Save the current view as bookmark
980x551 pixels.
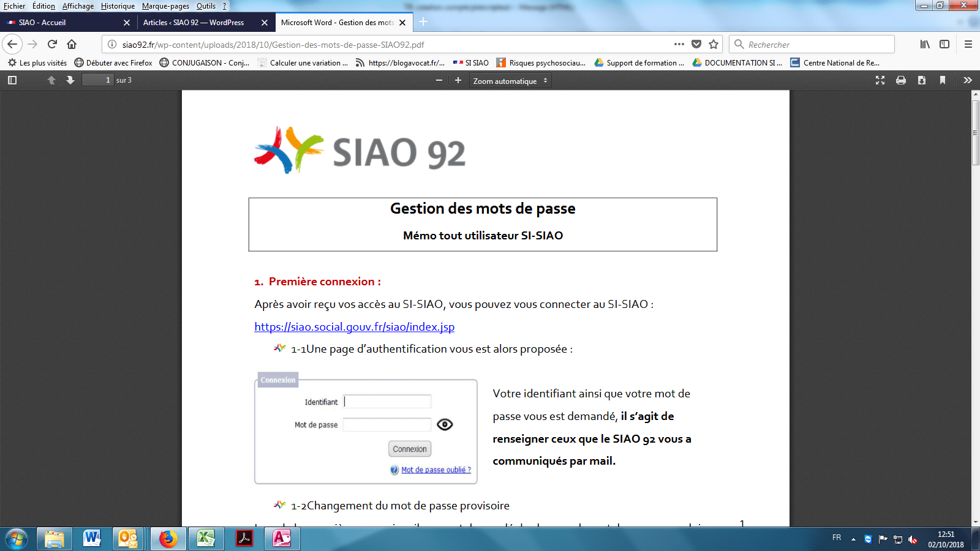(x=942, y=80)
